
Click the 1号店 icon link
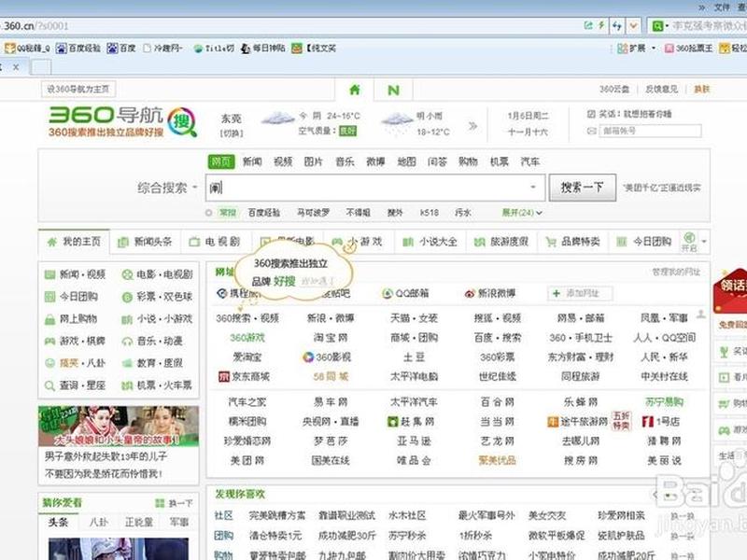pyautogui.click(x=661, y=422)
